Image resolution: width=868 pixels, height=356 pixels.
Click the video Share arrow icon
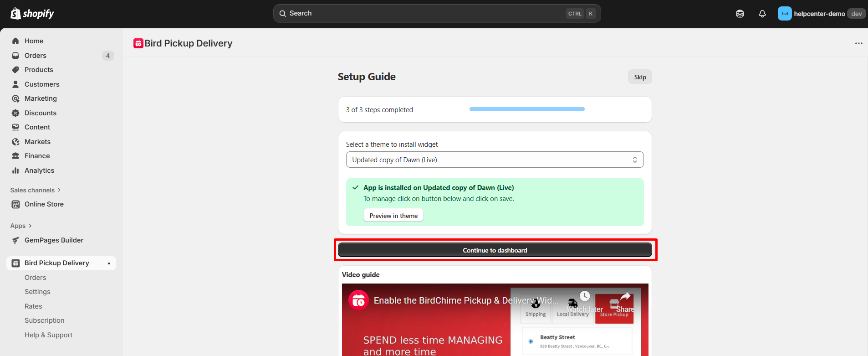click(x=625, y=296)
